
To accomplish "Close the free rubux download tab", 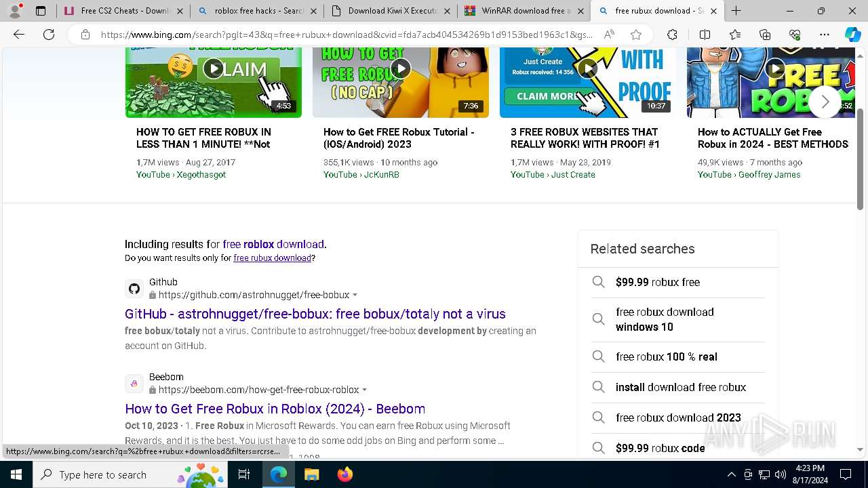I will [x=713, y=11].
